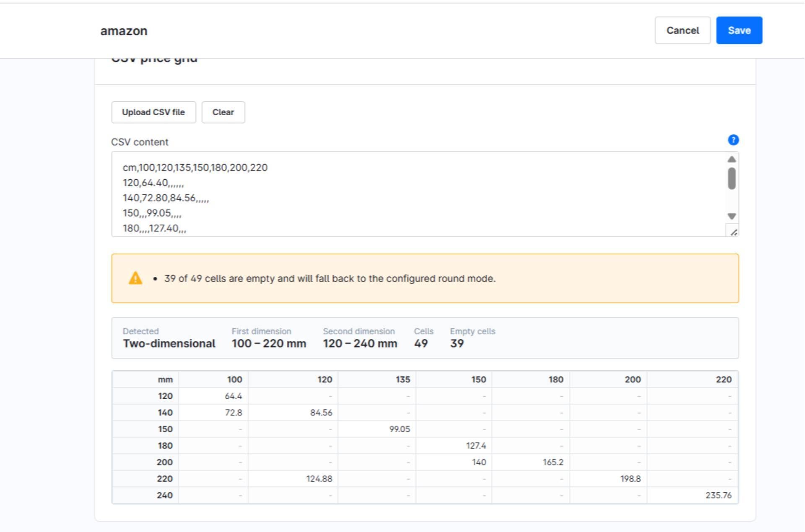Click the 'mm' table corner header
Screen dimensions: 805x532
pyautogui.click(x=145, y=380)
